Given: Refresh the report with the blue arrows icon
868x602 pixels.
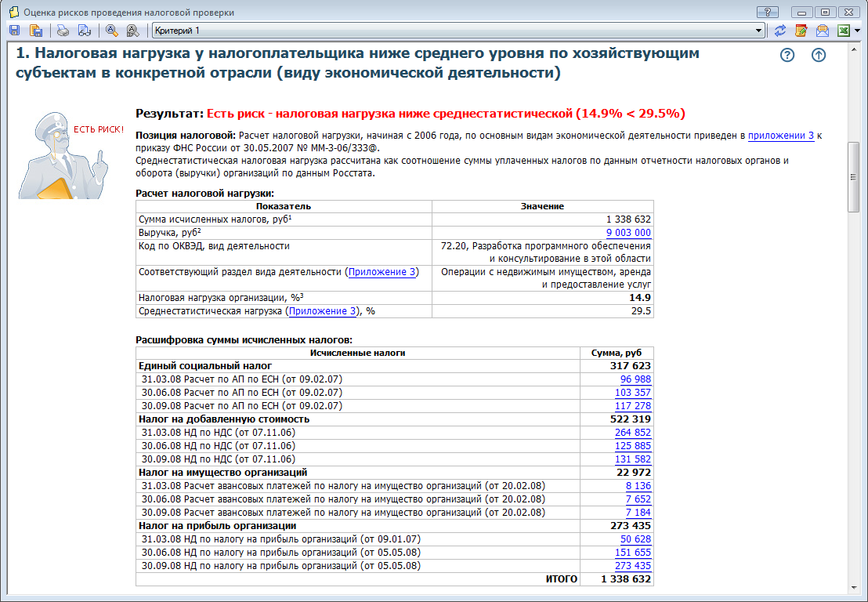Looking at the screenshot, I should point(780,31).
